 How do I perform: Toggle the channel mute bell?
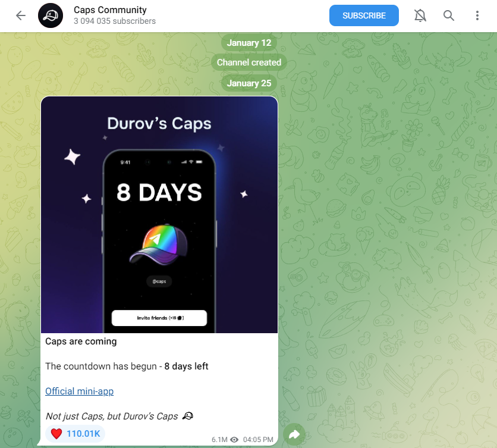point(420,15)
